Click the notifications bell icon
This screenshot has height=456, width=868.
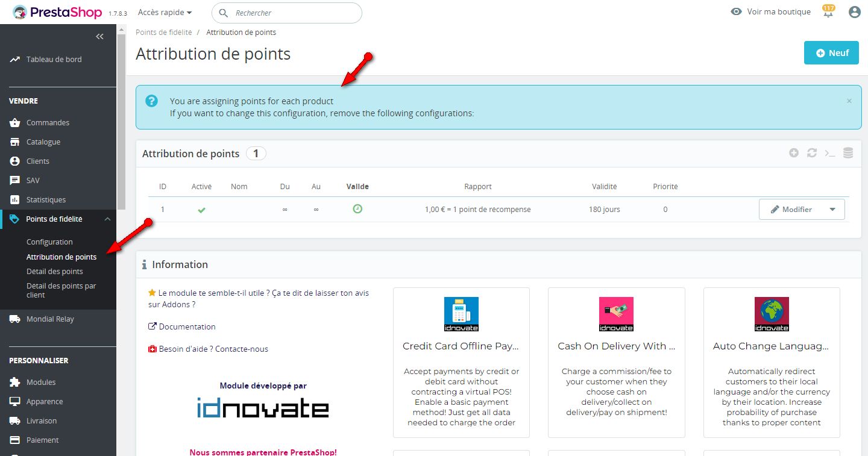828,13
